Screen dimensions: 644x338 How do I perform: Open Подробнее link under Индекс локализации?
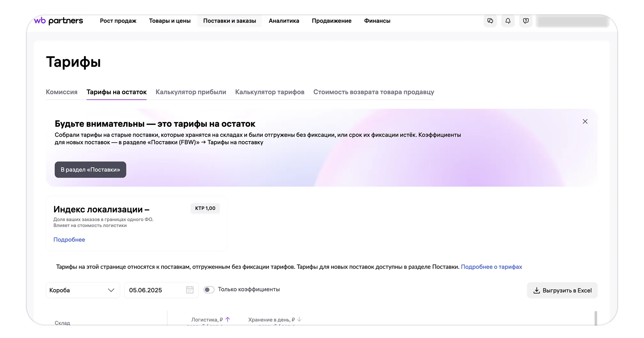click(69, 240)
